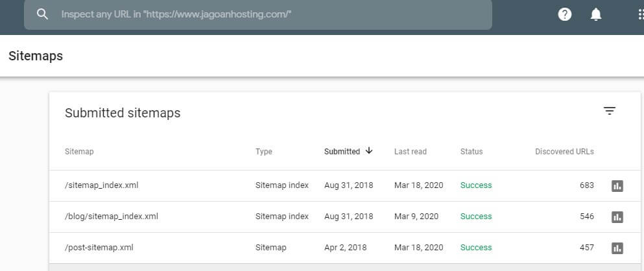
Task: Sort by the Submitted column header
Action: tap(342, 152)
